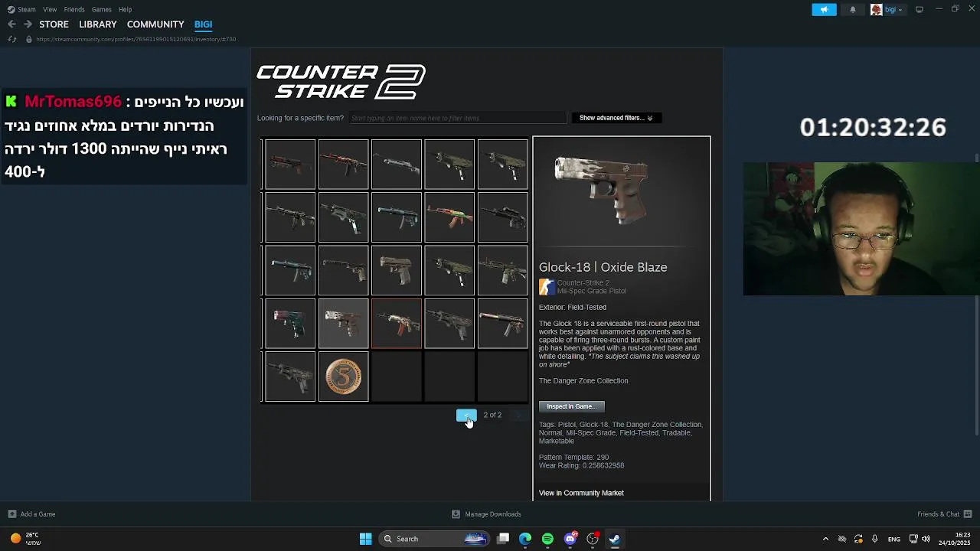The width and height of the screenshot is (980, 551).
Task: Click the Steam community URL address
Action: coord(136,39)
